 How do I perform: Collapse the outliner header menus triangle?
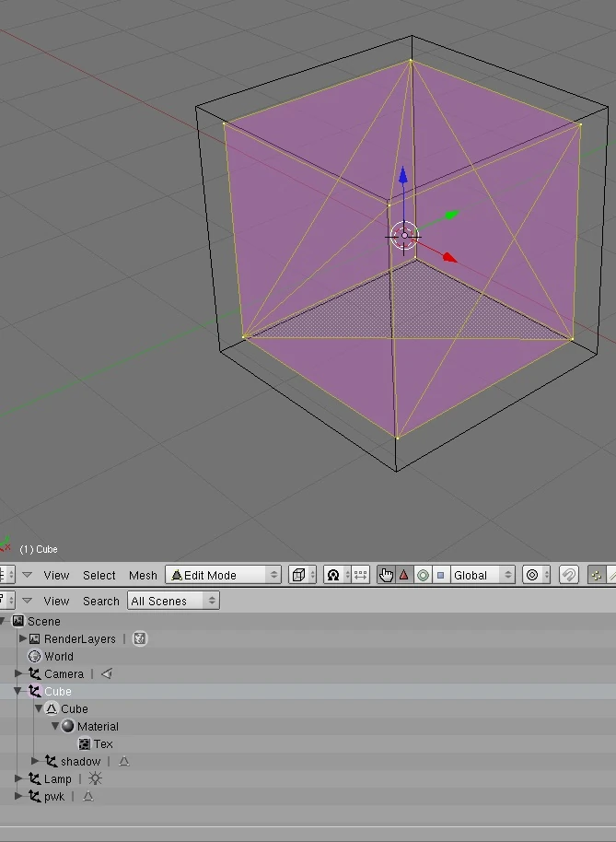pyautogui.click(x=27, y=601)
